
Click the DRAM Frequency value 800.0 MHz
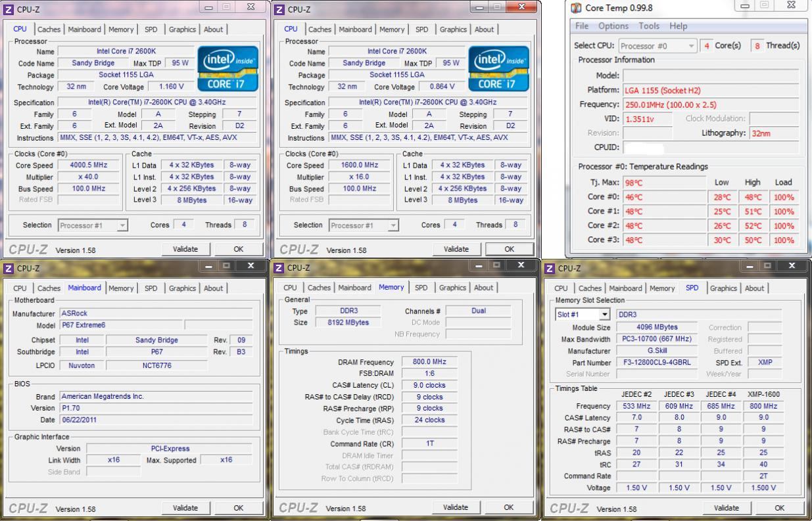(429, 362)
